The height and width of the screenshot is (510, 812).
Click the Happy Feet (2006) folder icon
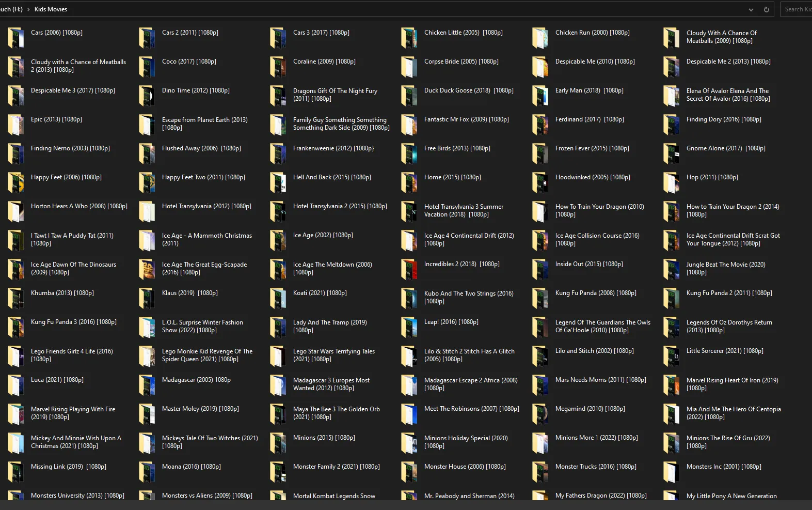click(x=16, y=182)
